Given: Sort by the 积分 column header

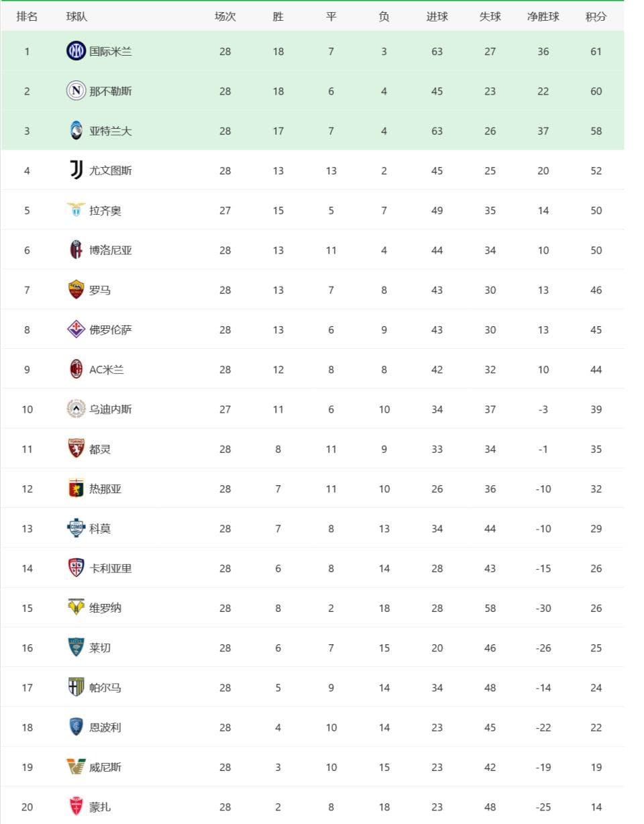Looking at the screenshot, I should point(596,17).
